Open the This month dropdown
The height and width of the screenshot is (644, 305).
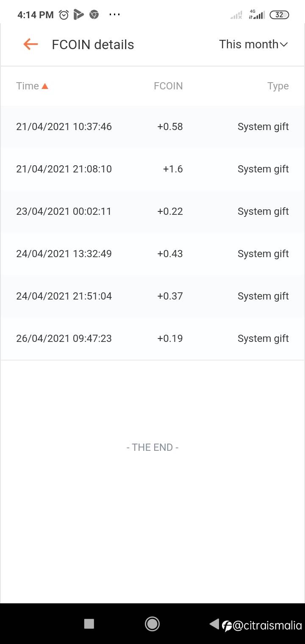pyautogui.click(x=253, y=44)
